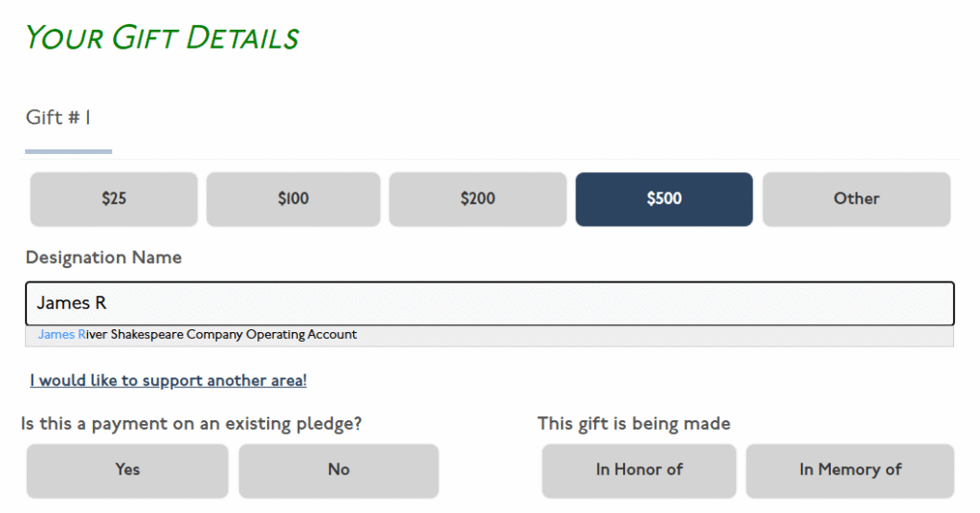Click 'This gift is being made' label

click(634, 423)
